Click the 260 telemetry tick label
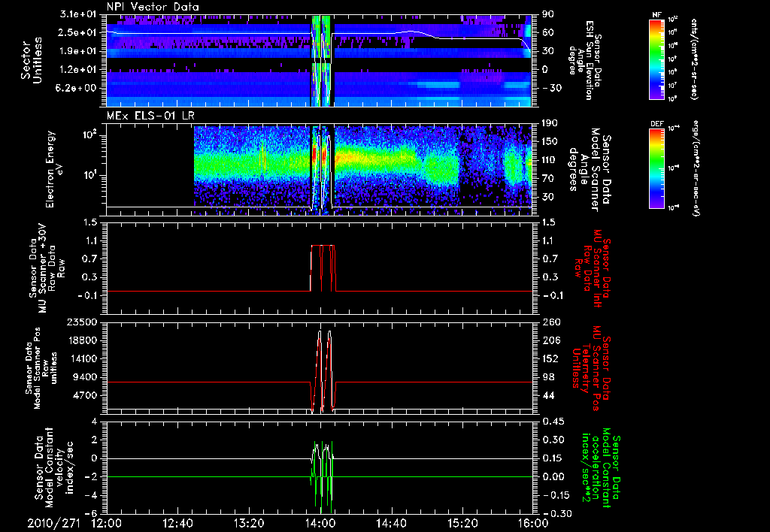 551,322
